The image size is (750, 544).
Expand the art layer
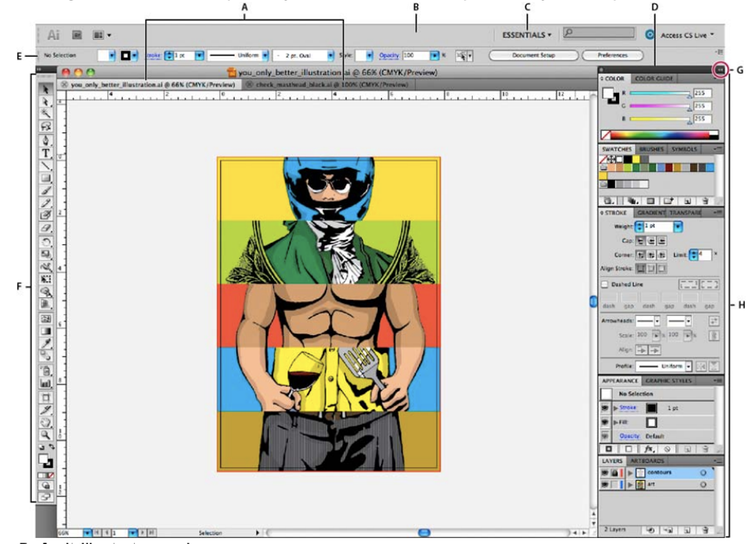(x=630, y=485)
